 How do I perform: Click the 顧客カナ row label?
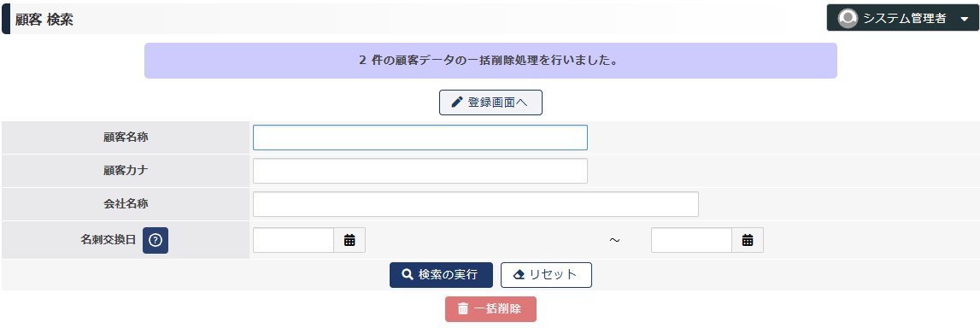tap(126, 171)
